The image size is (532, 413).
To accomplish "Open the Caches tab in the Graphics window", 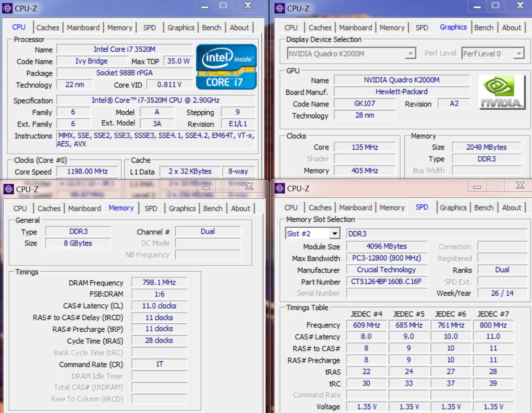I will click(320, 27).
